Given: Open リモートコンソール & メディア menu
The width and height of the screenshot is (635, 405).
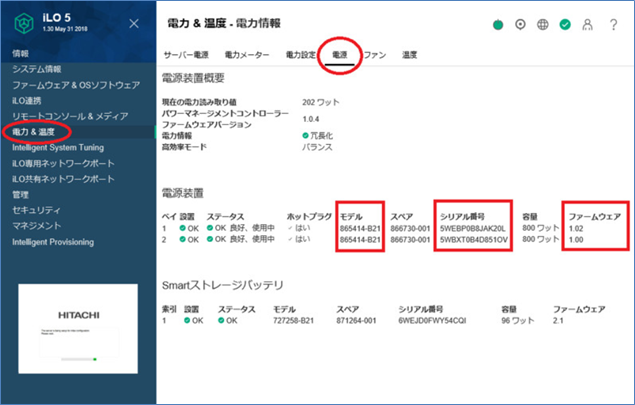Looking at the screenshot, I should (x=70, y=116).
